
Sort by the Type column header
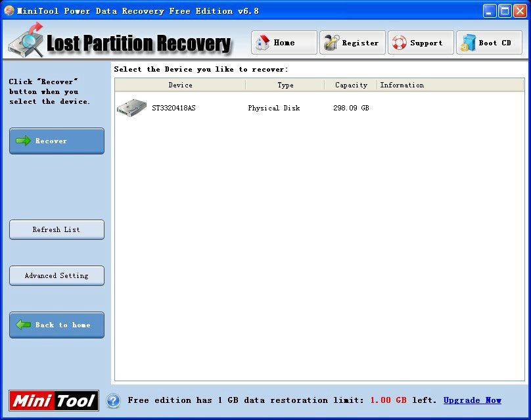285,85
